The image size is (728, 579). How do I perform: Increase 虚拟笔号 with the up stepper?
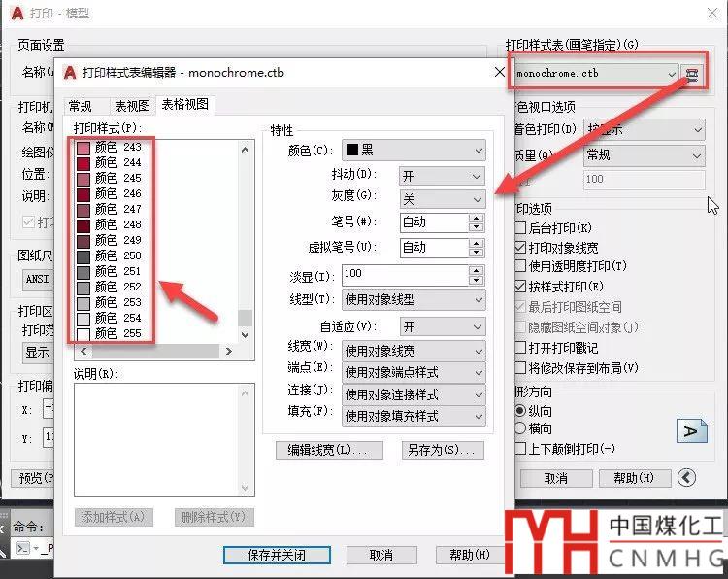[476, 243]
